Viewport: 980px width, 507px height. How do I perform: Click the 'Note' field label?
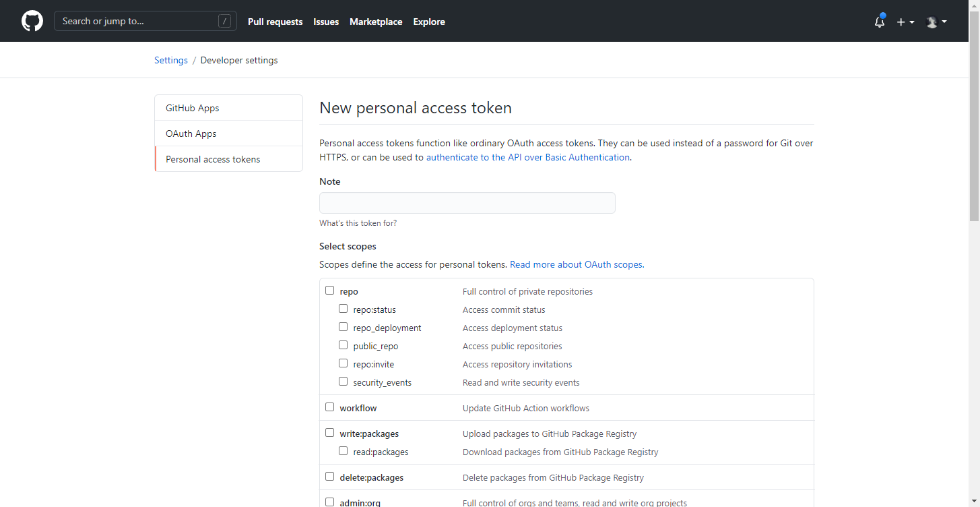coord(330,181)
